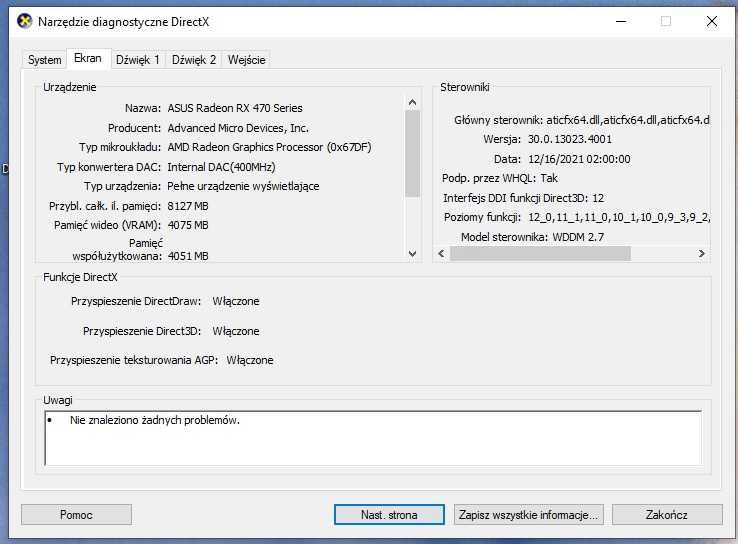This screenshot has width=738, height=544.
Task: Click the Nast. strona button
Action: coord(389,515)
